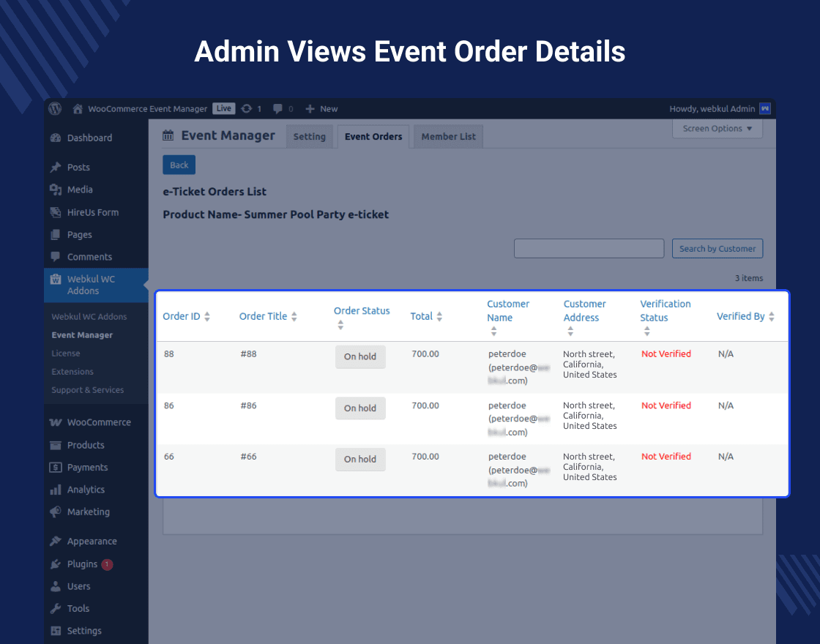Click the 3 items count text
Screen dimensions: 820x644
[x=749, y=278]
